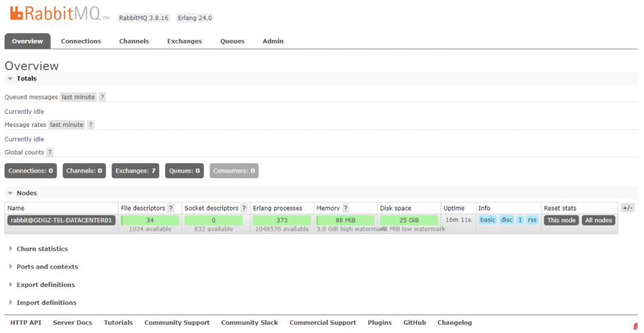The width and height of the screenshot is (644, 333).
Task: Switch to the Connections tab
Action: click(81, 41)
